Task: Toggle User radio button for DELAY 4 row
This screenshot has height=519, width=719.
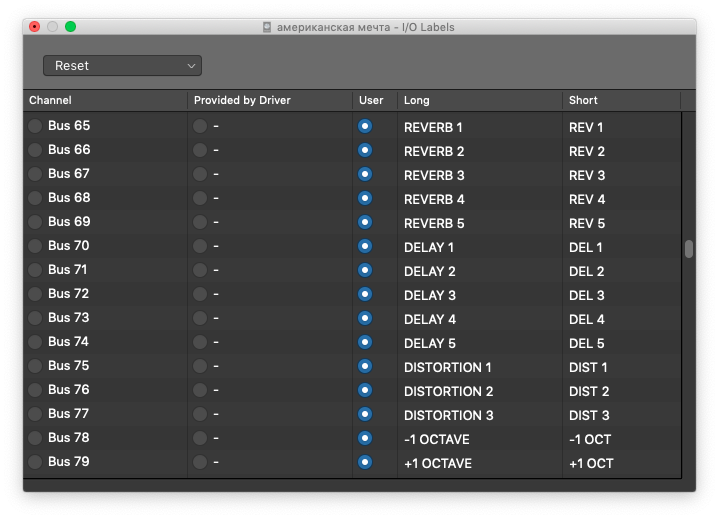Action: 365,318
